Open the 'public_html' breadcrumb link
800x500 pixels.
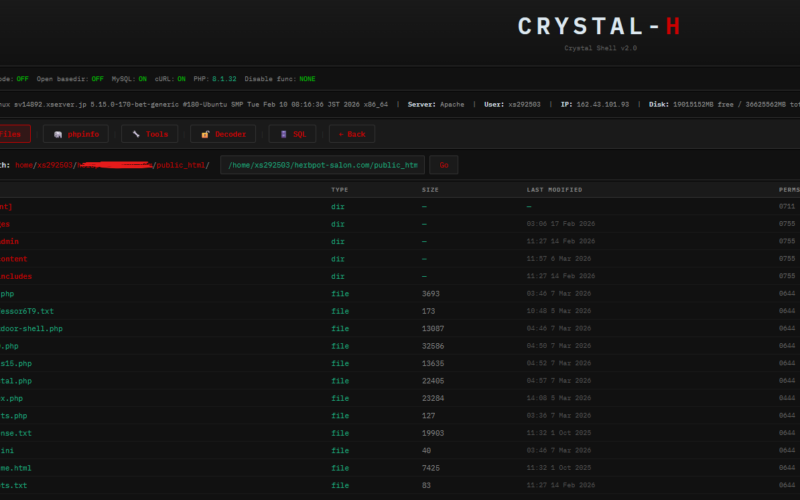pyautogui.click(x=181, y=165)
